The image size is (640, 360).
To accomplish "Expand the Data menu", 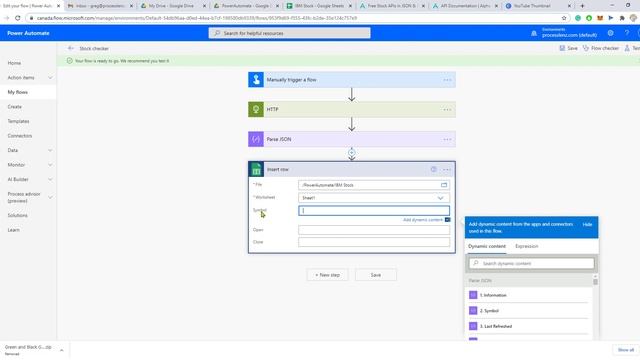I will [x=50, y=150].
